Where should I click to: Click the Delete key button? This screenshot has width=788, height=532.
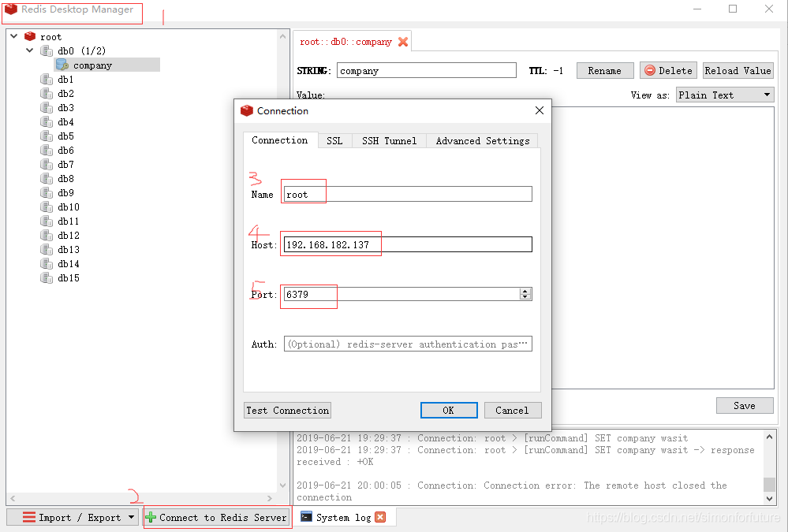click(x=668, y=71)
